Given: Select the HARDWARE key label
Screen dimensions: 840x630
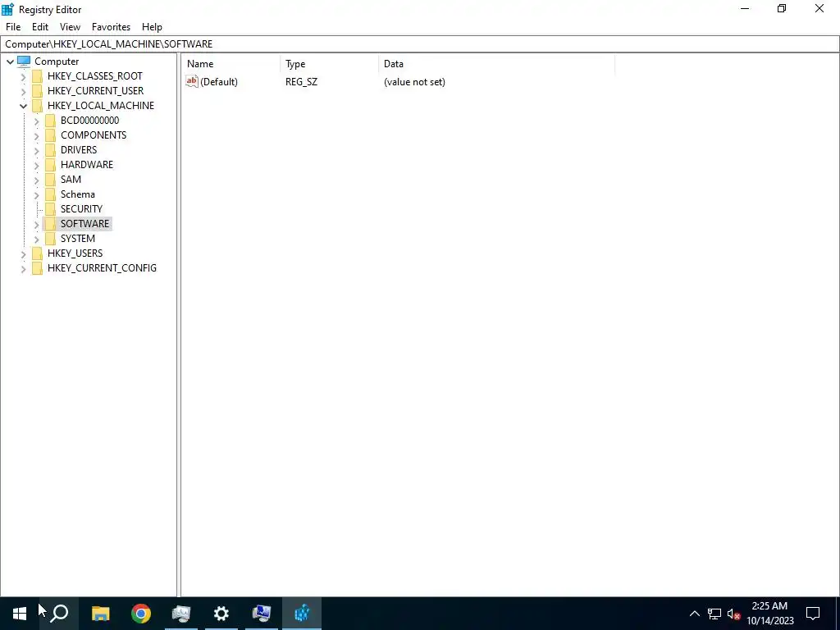Looking at the screenshot, I should (87, 164).
